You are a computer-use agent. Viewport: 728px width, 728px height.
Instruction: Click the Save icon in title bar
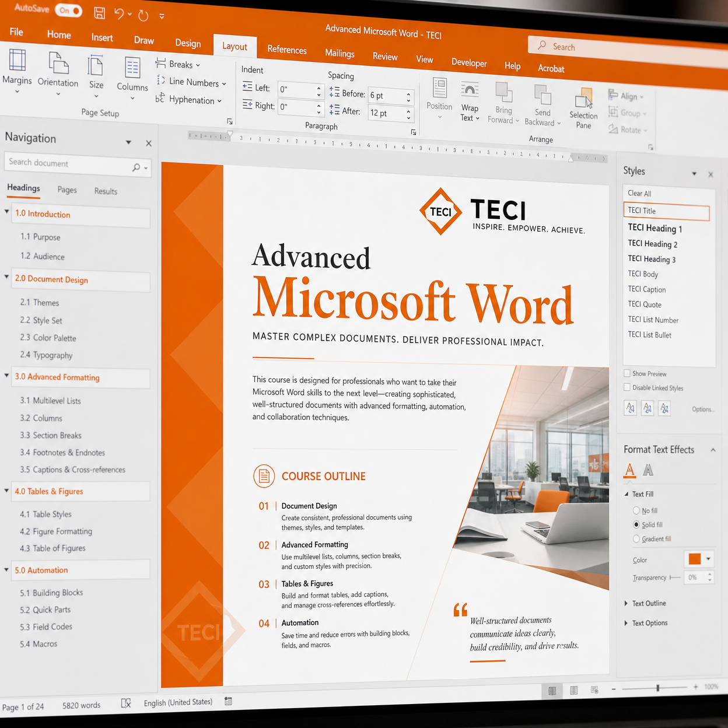click(100, 13)
